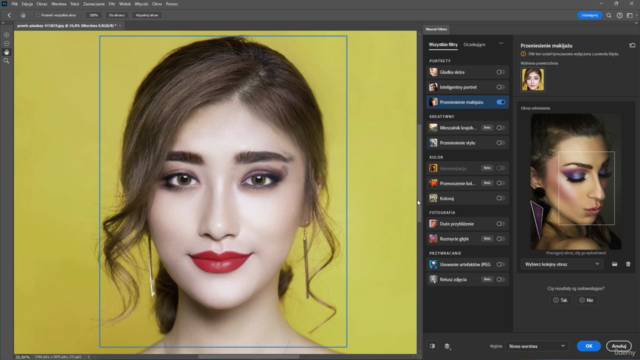Screen dimensions: 640x360
Task: Enable the Mieszalnik krajobrazów toggle
Action: pyautogui.click(x=500, y=128)
